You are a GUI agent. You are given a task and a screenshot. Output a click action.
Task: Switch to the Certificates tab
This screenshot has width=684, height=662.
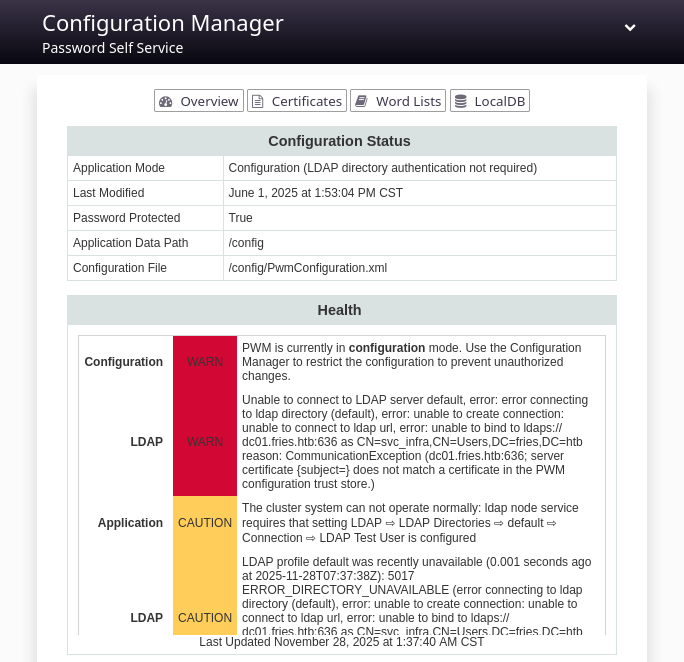(297, 101)
